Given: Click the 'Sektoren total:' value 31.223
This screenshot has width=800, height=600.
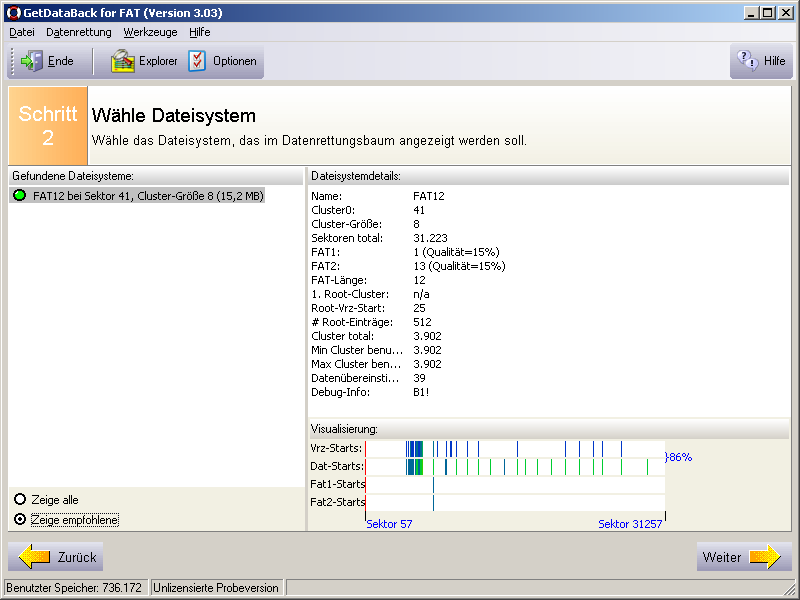Looking at the screenshot, I should click(x=430, y=238).
